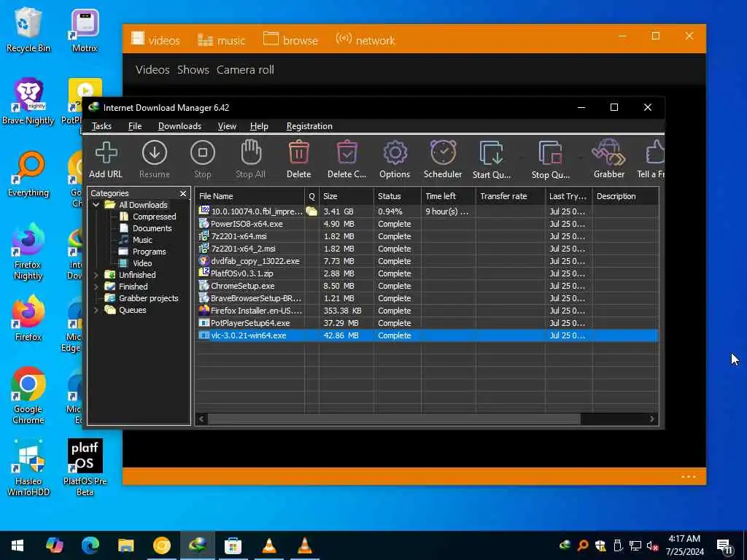Viewport: 747px width, 560px height.
Task: Switch to music tab in VLC window
Action: pos(222,40)
